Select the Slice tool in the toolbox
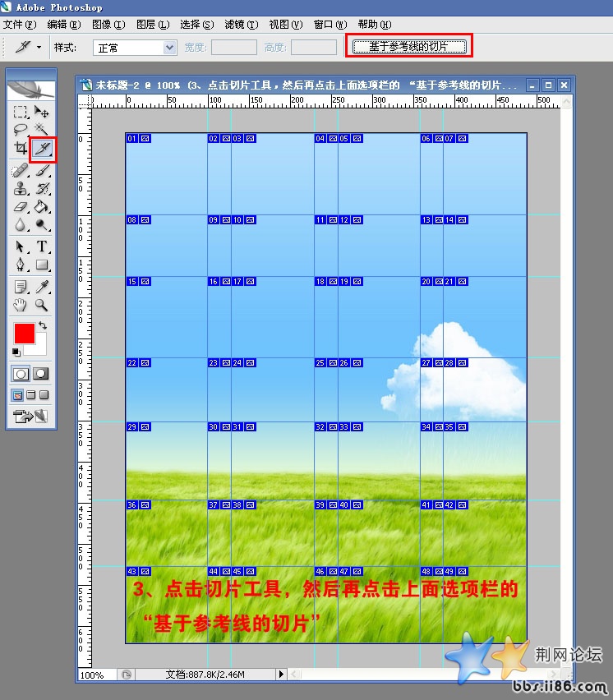 (x=42, y=149)
